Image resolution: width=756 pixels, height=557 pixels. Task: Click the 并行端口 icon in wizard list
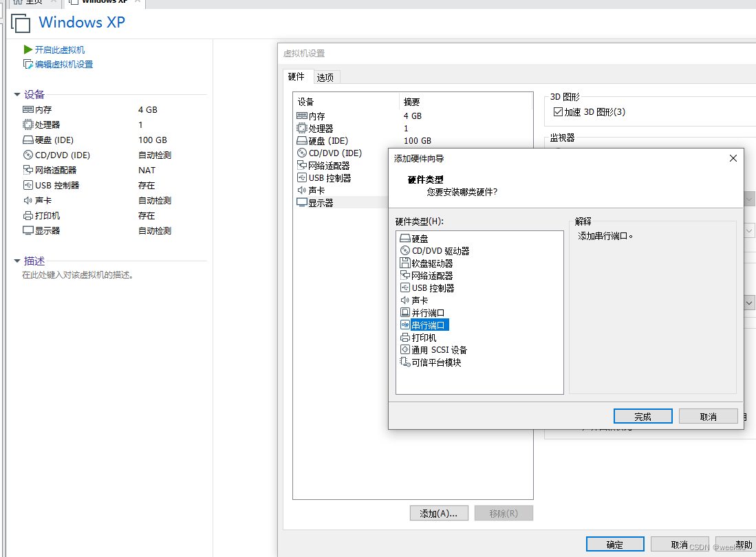tap(405, 312)
